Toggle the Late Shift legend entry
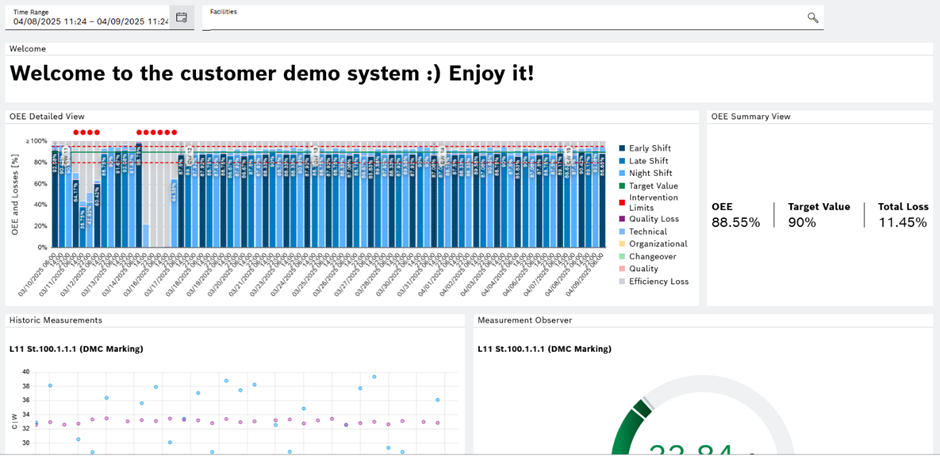 click(x=643, y=161)
